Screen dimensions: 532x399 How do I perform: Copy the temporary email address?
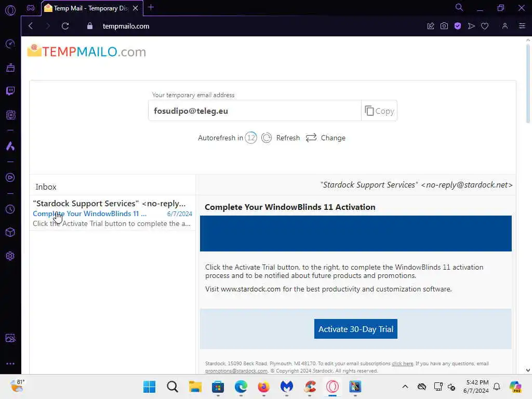379,111
